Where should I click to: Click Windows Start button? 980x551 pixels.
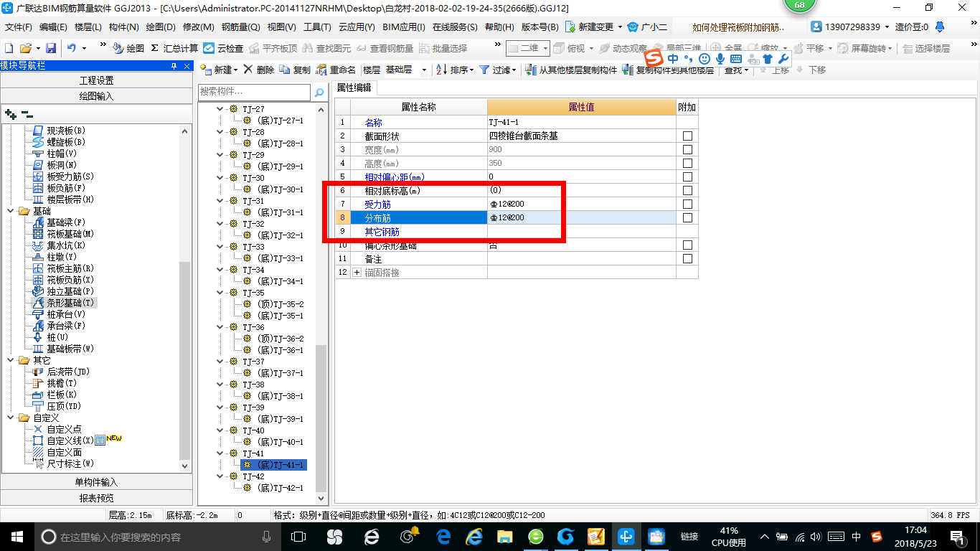16,537
